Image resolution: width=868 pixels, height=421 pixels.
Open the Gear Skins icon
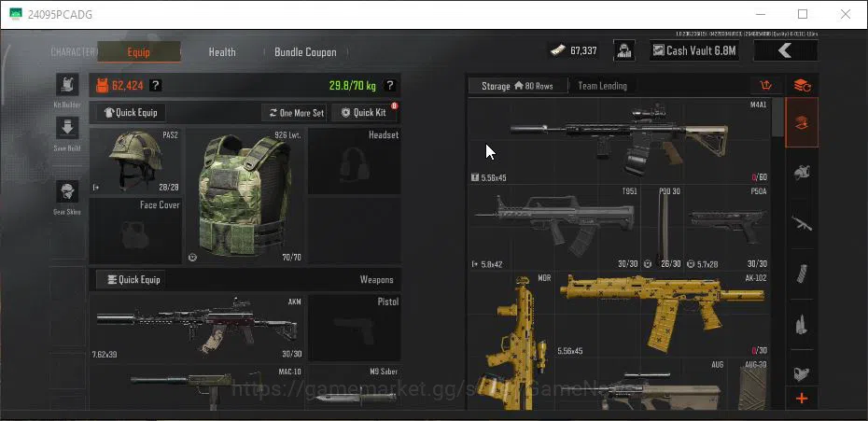[67, 191]
